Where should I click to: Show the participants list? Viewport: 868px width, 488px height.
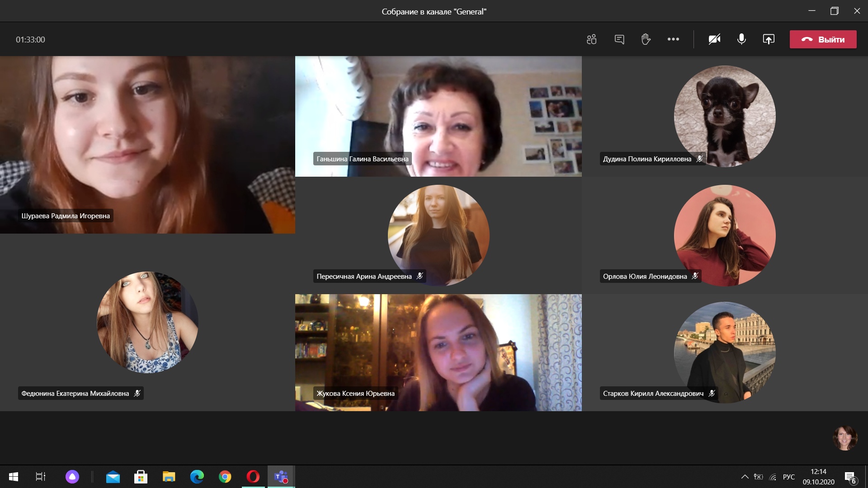pyautogui.click(x=591, y=39)
